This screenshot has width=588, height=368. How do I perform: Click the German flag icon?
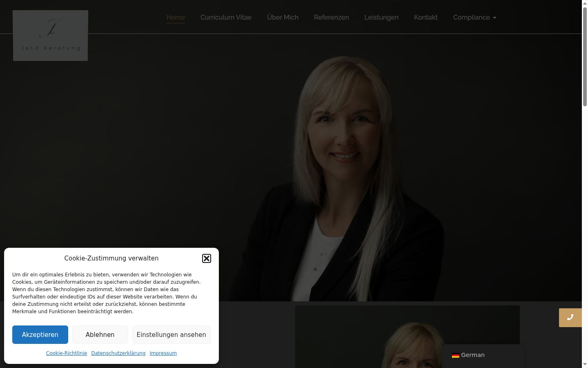coord(456,355)
